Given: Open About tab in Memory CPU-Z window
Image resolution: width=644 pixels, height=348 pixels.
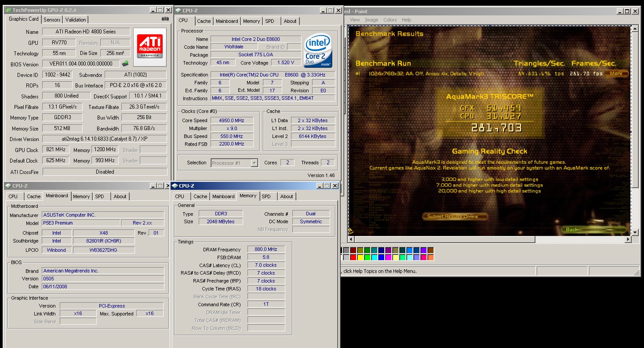Looking at the screenshot, I should point(286,196).
